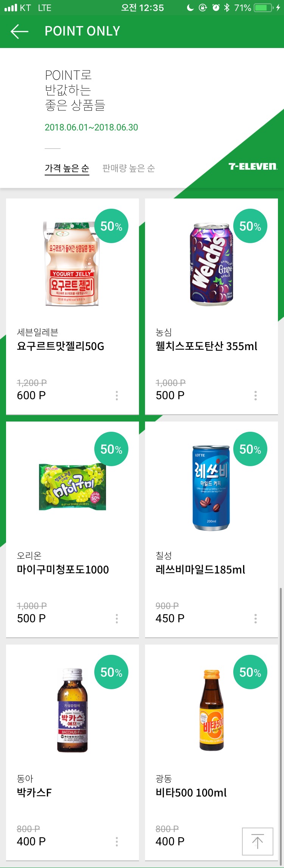Open the Welch's grape soda image
Viewport: 284px width, 868px height.
click(x=211, y=264)
